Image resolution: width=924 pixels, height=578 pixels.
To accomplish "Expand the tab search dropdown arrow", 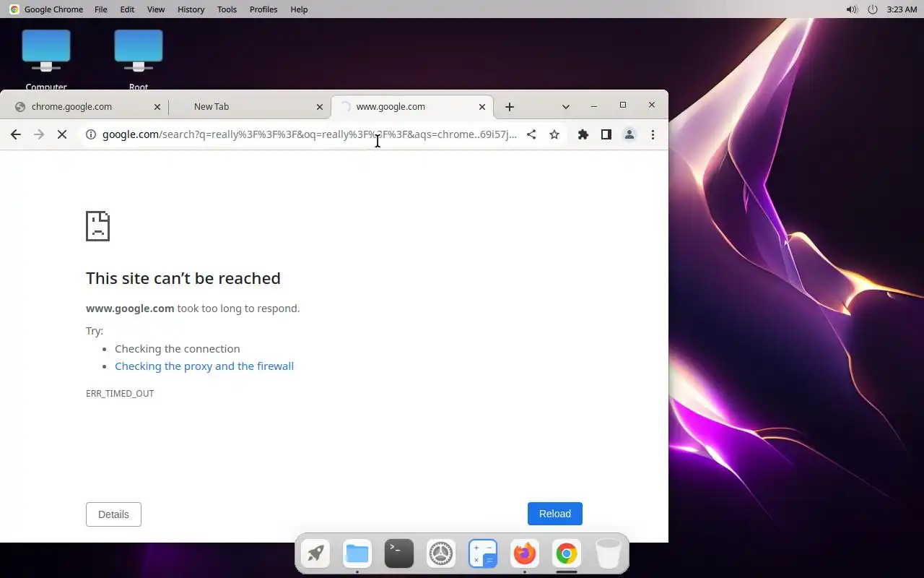I will (566, 107).
